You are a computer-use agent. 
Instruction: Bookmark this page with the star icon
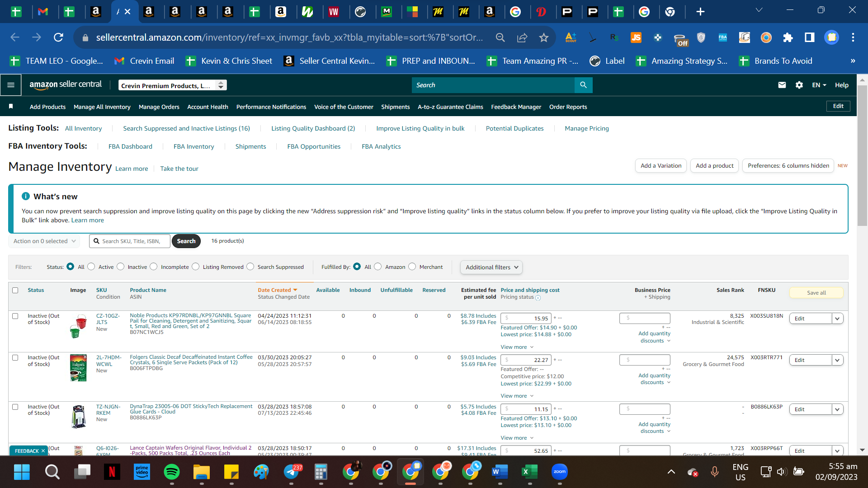543,38
